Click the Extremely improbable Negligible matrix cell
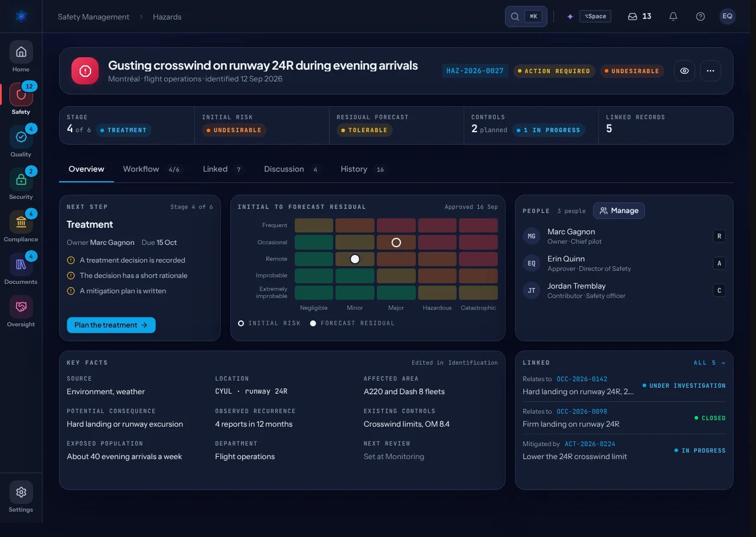The image size is (756, 537). [314, 293]
